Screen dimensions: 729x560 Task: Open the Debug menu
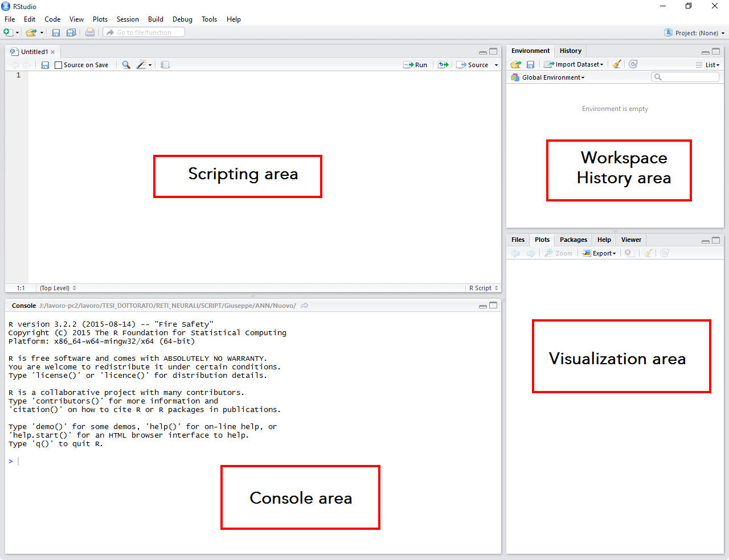coord(182,19)
